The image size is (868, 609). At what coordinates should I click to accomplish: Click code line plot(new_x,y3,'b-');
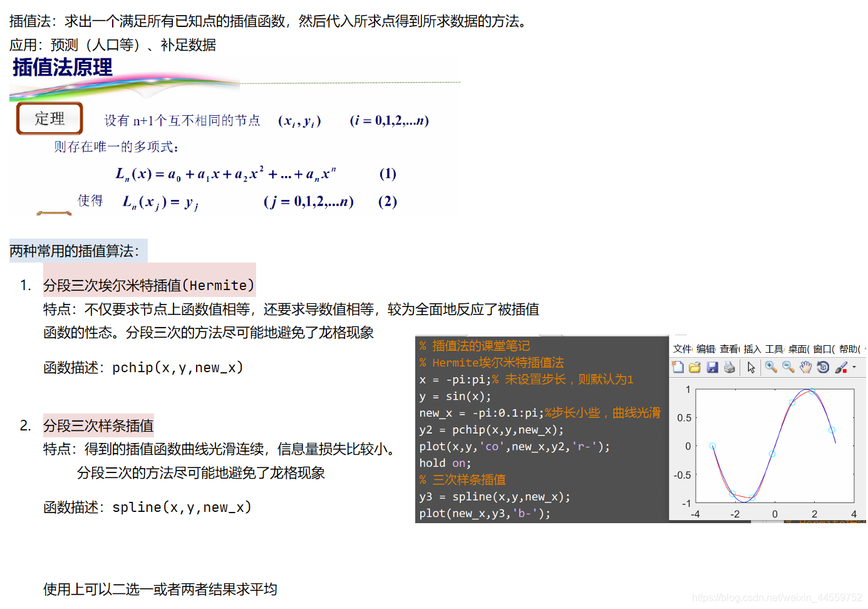(x=485, y=513)
